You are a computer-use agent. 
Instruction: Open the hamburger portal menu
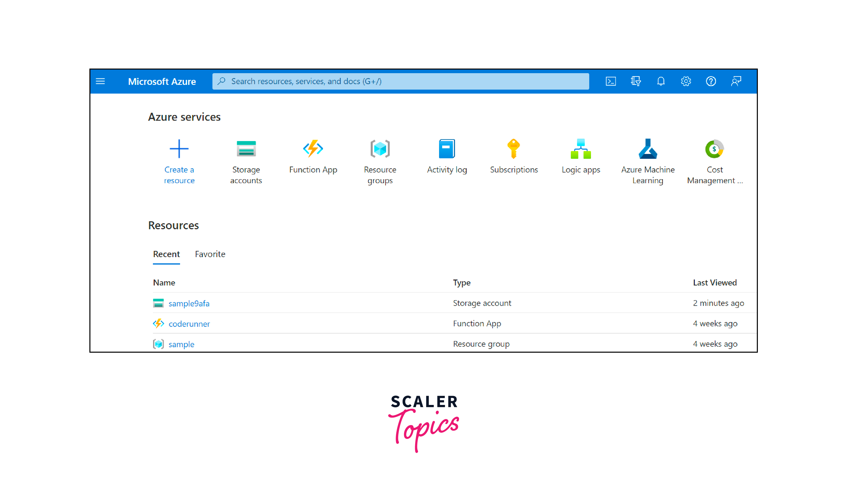click(x=100, y=81)
